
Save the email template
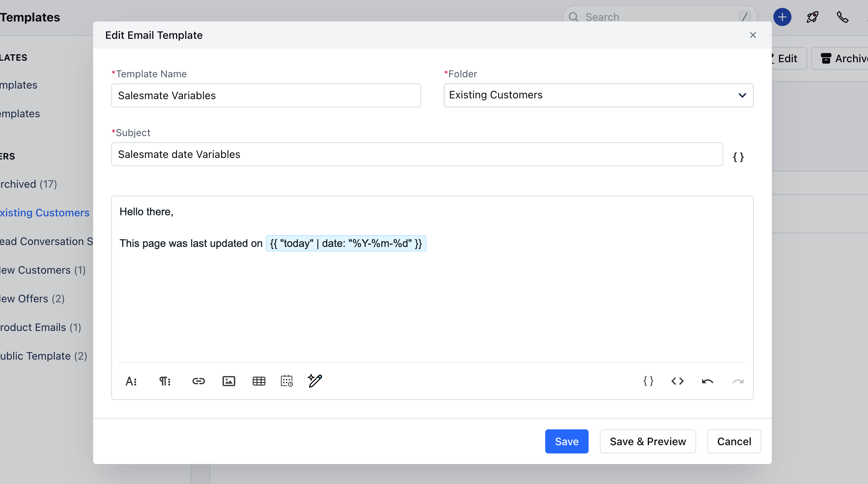tap(567, 441)
